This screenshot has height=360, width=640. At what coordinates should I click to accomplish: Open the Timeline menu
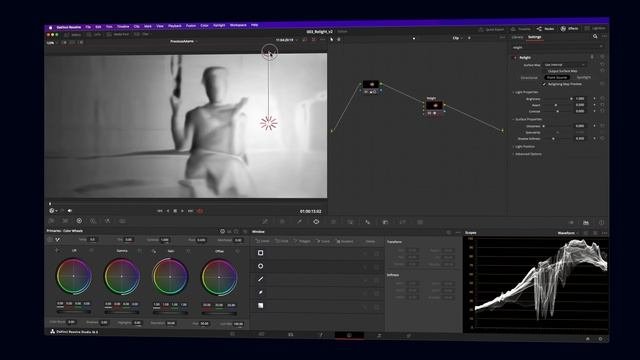[x=123, y=27]
